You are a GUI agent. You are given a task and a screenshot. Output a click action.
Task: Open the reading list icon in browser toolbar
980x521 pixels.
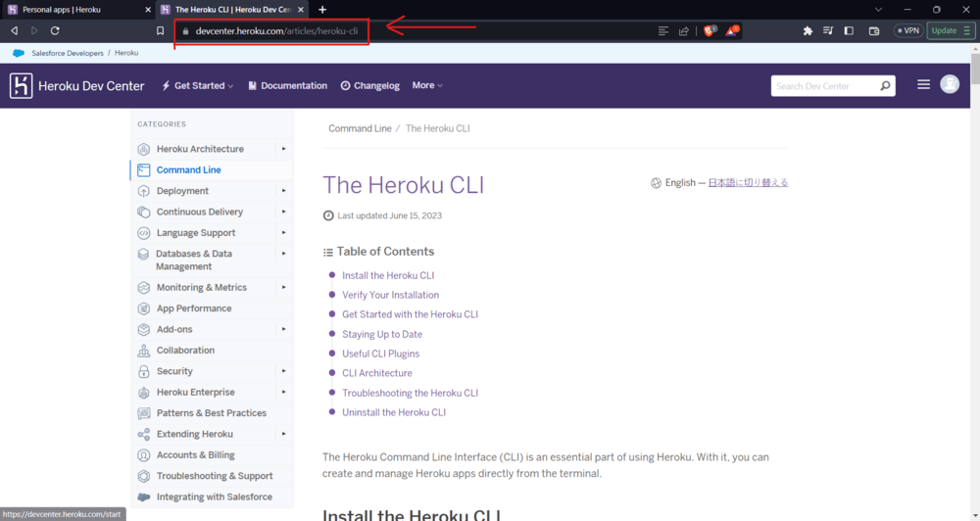(x=828, y=30)
